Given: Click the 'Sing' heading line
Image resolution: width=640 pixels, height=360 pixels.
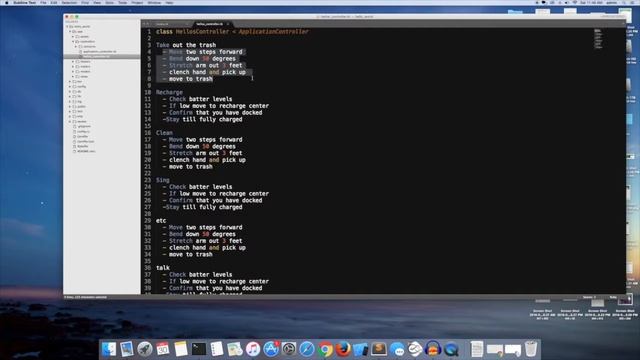Looking at the screenshot, I should 162,180.
